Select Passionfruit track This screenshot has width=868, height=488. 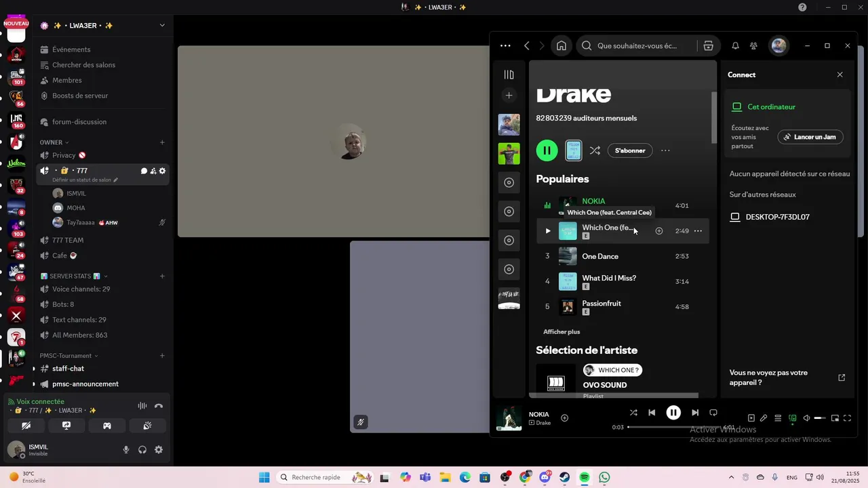(x=623, y=306)
